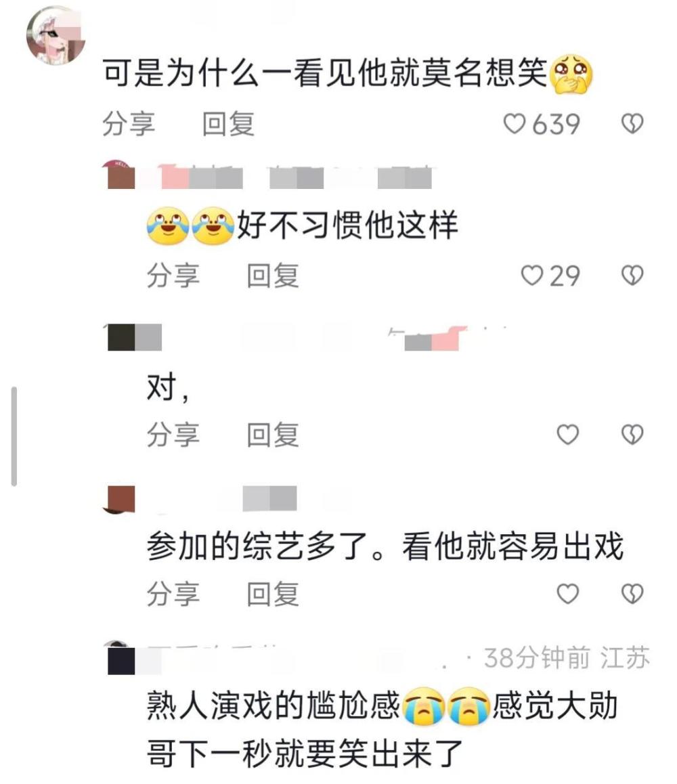Screen dimensions: 677x784
Task: Dislike the '对,' reply
Action: [x=632, y=435]
